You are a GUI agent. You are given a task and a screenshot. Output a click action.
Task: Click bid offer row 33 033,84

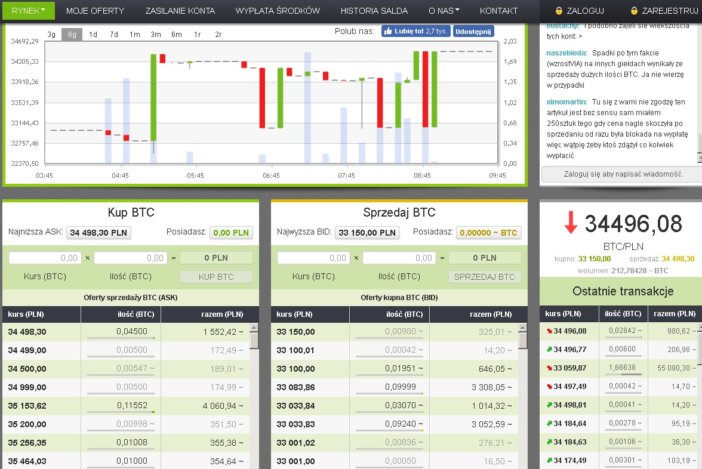pos(394,406)
